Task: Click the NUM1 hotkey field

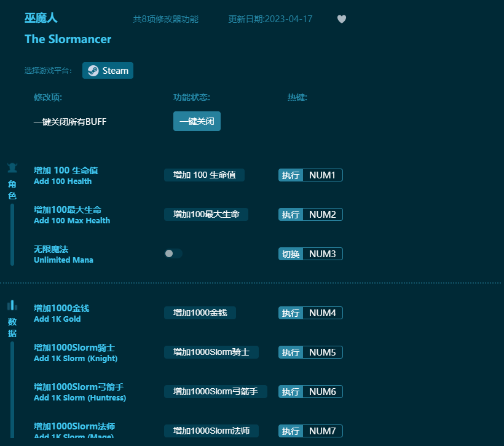Action: [323, 175]
